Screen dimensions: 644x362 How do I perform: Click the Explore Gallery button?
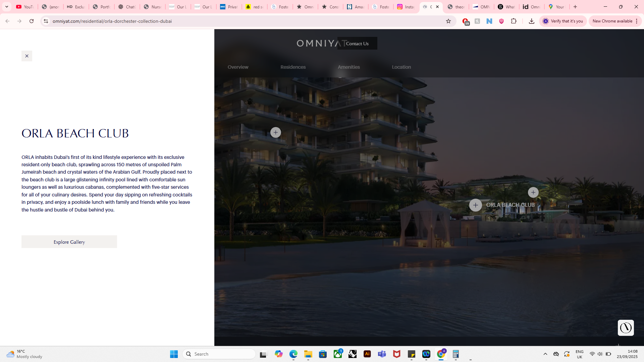(x=69, y=242)
